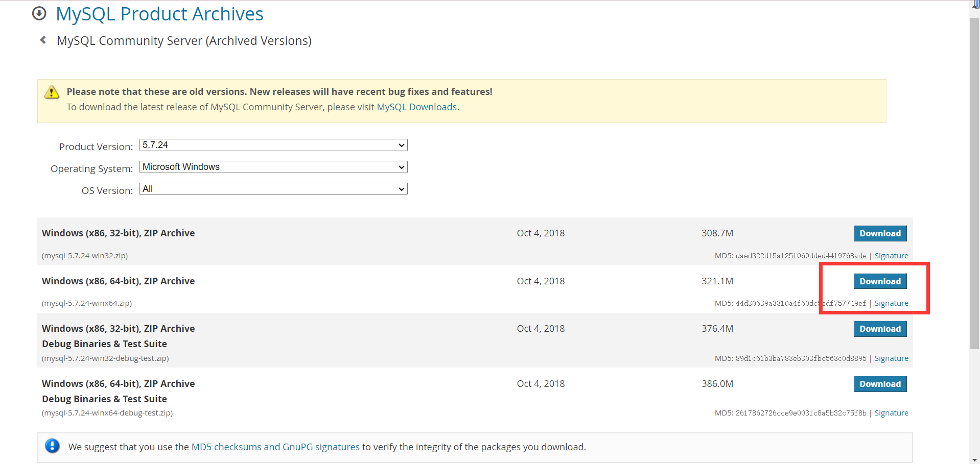
Task: Open the Operating System dropdown
Action: pos(273,167)
